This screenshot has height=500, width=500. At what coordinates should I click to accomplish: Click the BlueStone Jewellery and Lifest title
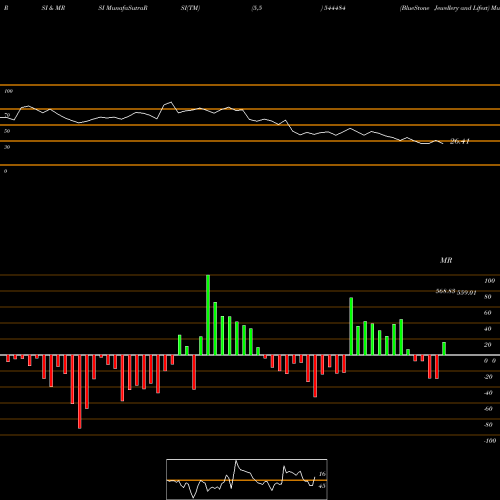[444, 8]
